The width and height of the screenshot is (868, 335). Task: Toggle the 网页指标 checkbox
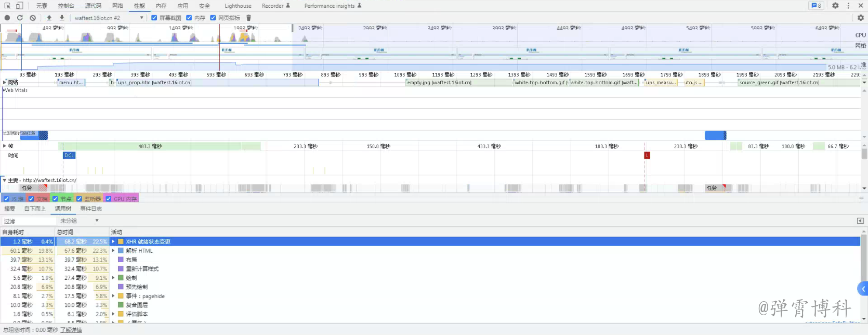[213, 18]
